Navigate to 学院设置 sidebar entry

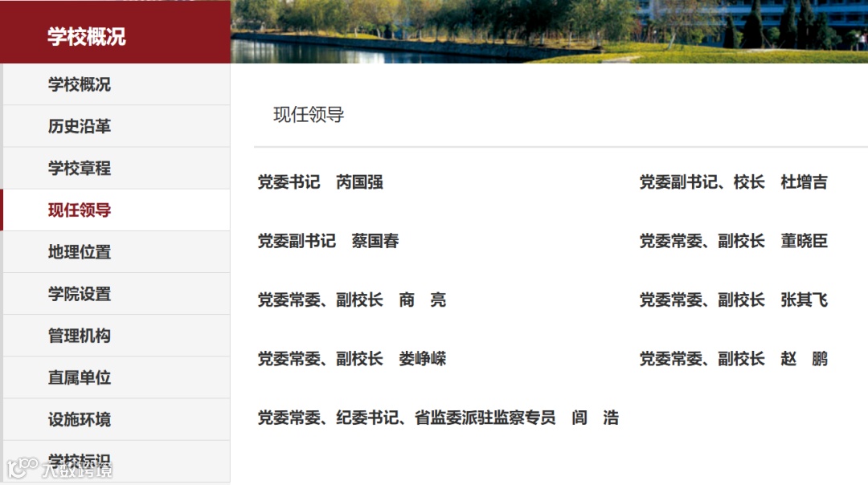point(117,294)
